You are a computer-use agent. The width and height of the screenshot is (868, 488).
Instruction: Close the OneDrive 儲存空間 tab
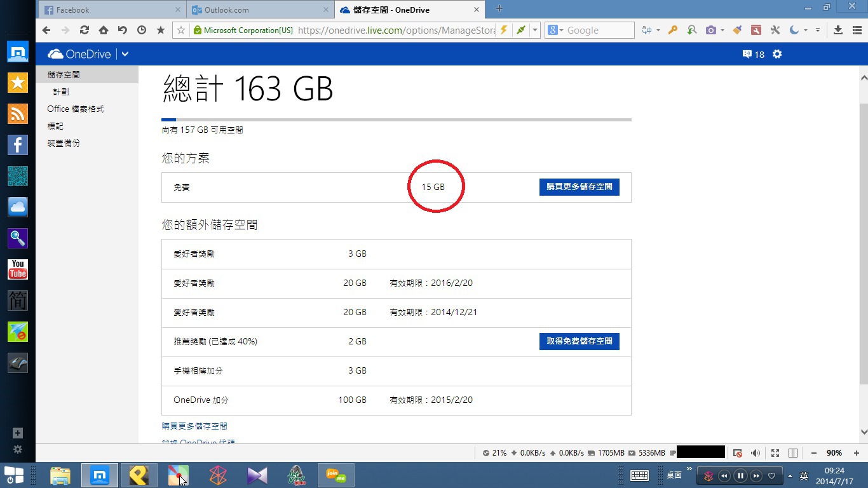(478, 10)
